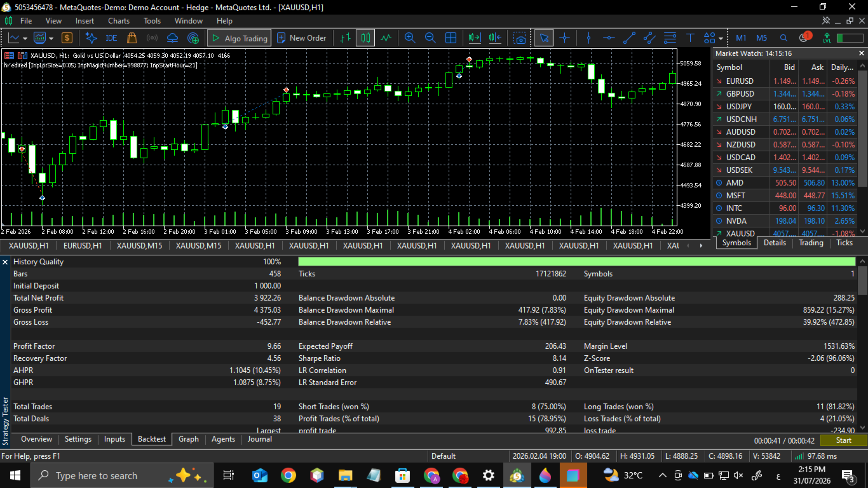Close the Strategy Tester panel
Viewport: 868px width, 488px height.
pos(5,262)
